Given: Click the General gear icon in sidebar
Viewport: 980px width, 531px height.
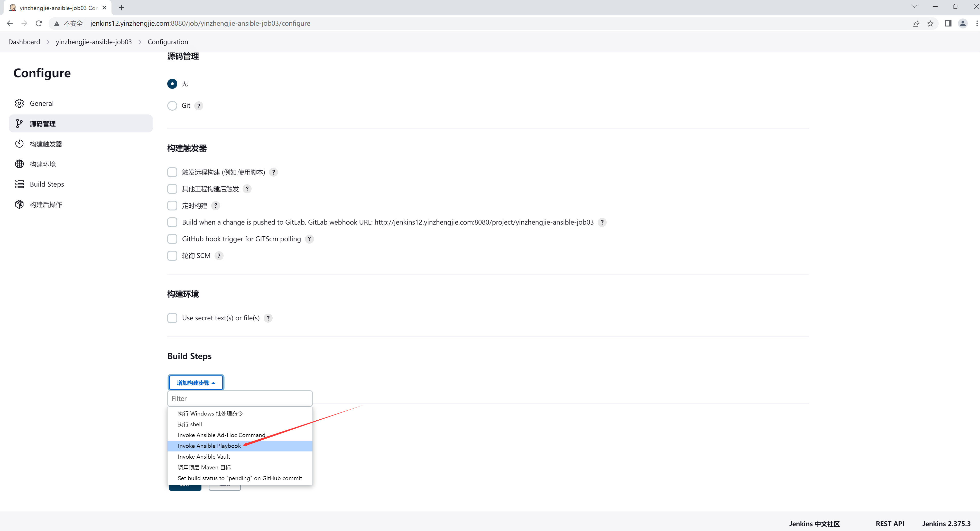Looking at the screenshot, I should (x=20, y=103).
